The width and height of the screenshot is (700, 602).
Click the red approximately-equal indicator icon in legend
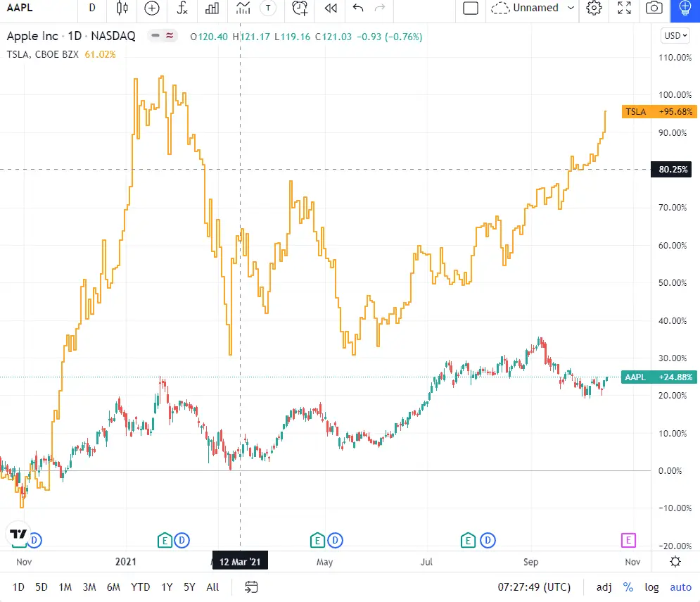pyautogui.click(x=170, y=36)
